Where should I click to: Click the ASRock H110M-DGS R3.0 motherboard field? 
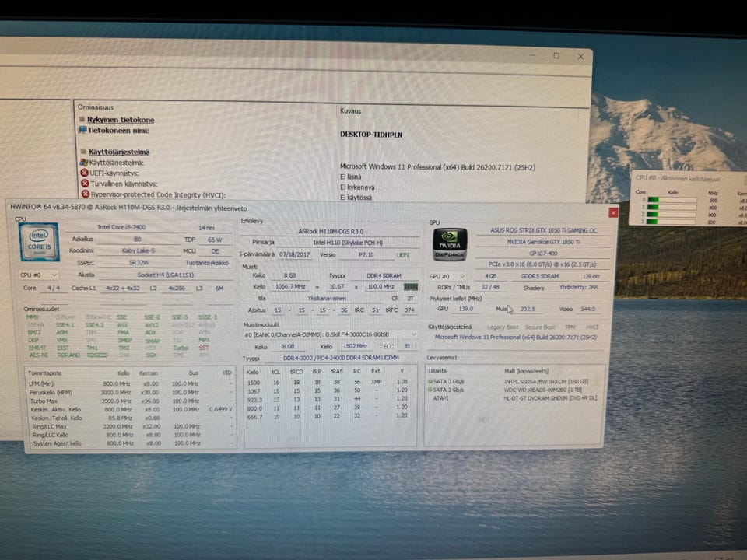click(x=331, y=231)
